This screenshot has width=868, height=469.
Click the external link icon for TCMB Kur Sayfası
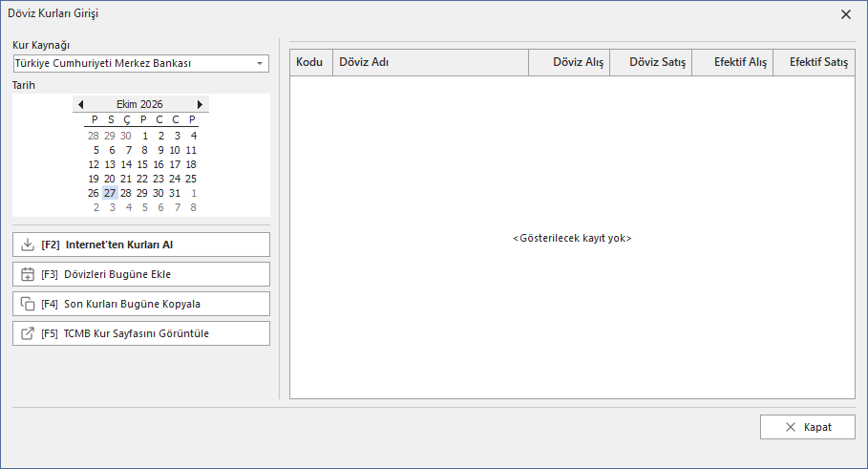pos(27,333)
